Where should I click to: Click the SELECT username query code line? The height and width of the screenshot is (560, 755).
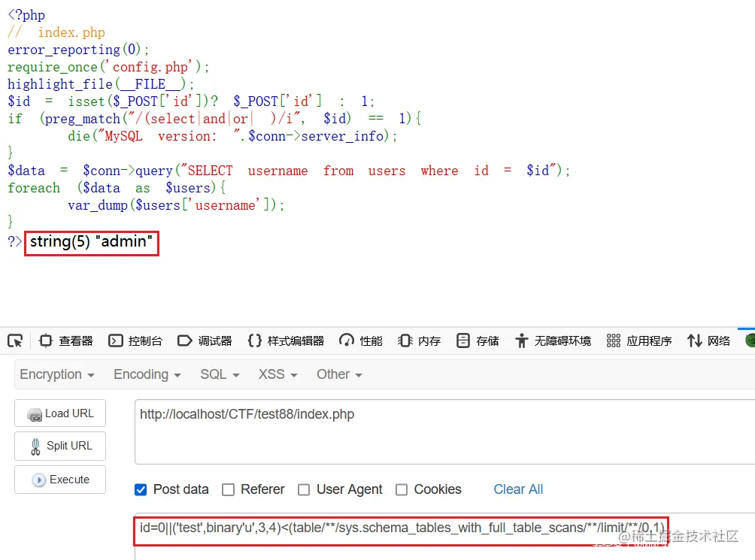289,171
